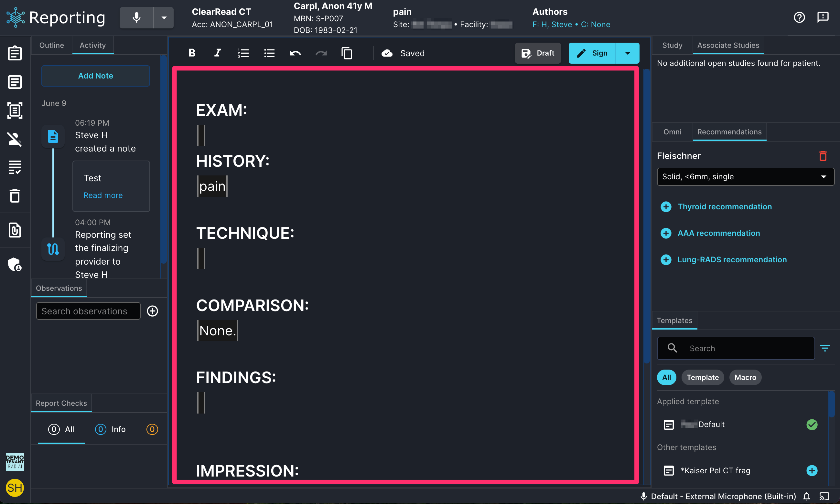Select the Macro filter chip

click(745, 377)
